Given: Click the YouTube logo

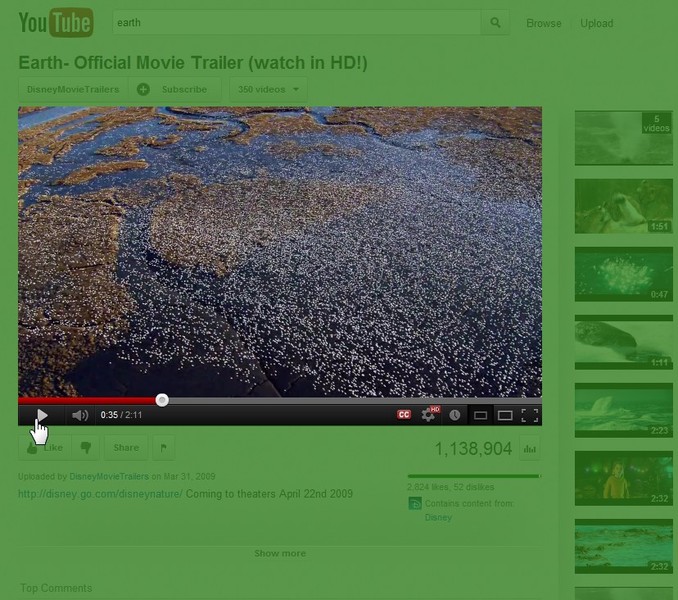Looking at the screenshot, I should pos(56,22).
